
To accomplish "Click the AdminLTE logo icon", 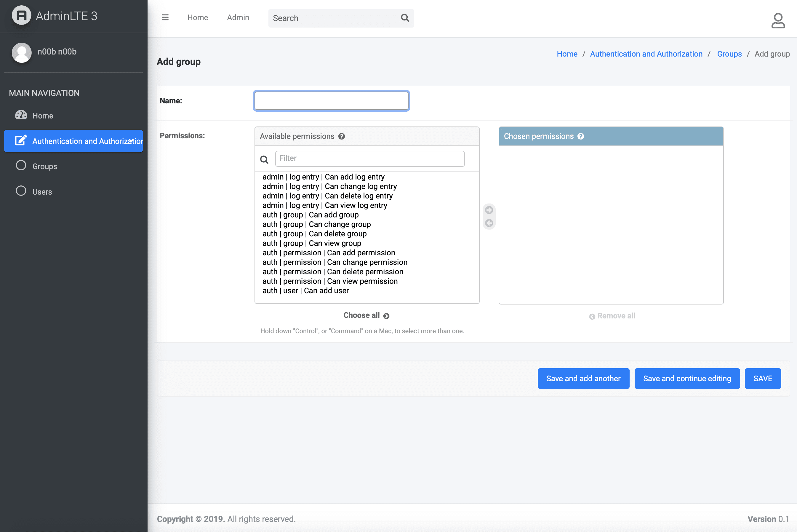I will pos(21,15).
